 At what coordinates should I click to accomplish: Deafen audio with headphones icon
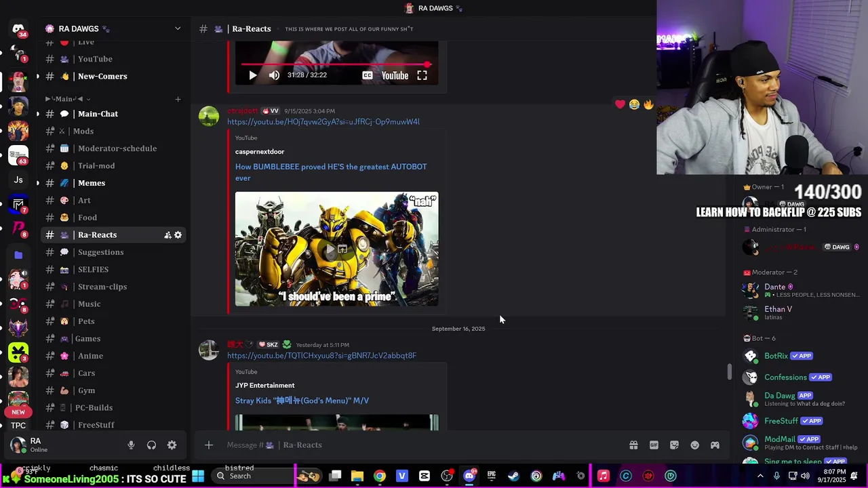151,445
